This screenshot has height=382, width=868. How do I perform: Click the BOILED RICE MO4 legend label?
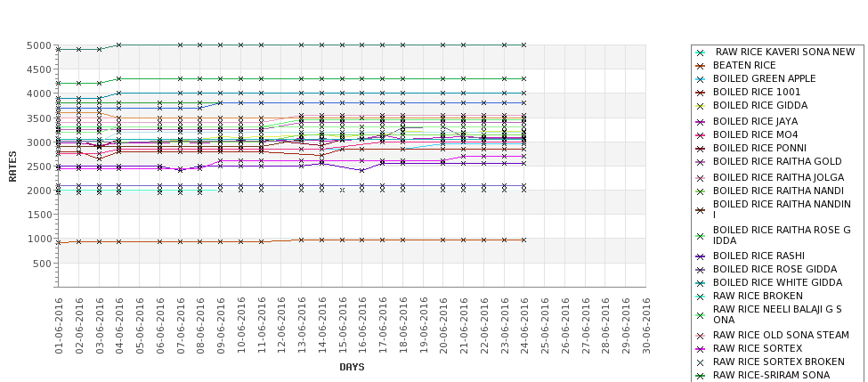point(755,134)
